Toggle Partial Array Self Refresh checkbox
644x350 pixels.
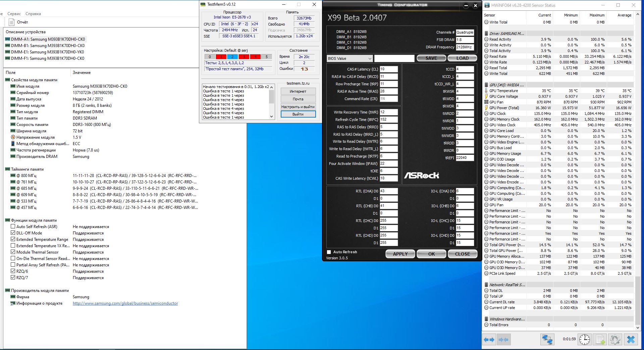(13, 265)
